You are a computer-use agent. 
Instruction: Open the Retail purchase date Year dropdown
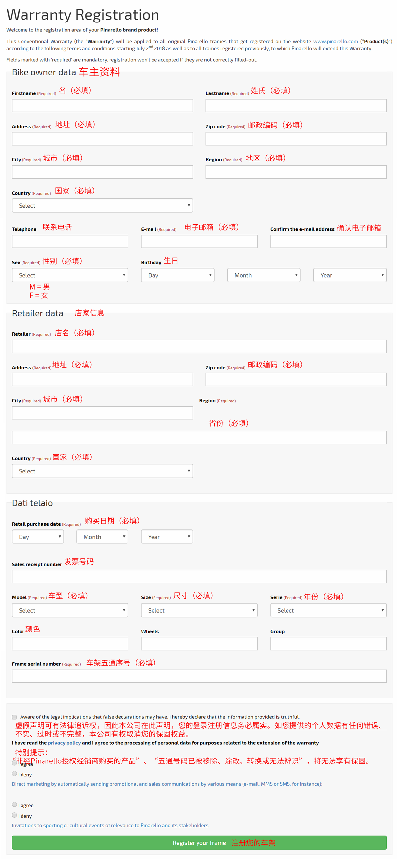click(166, 537)
